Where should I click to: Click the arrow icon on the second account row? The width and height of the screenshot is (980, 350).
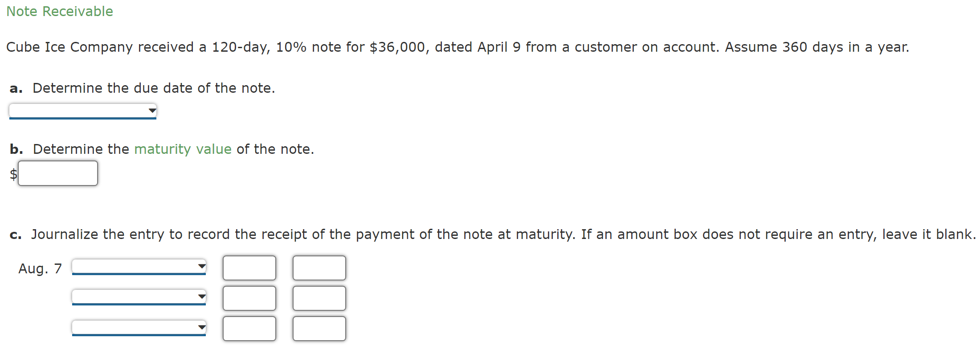(x=201, y=296)
